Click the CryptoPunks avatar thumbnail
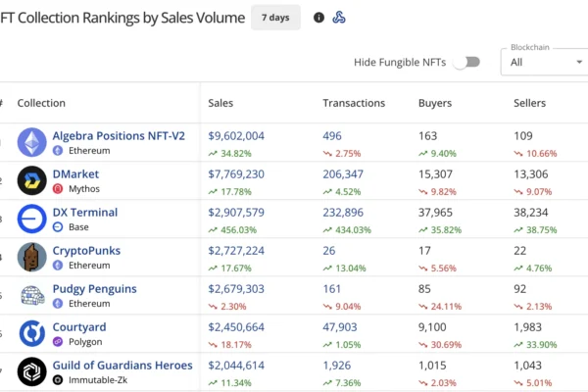 pos(32,258)
